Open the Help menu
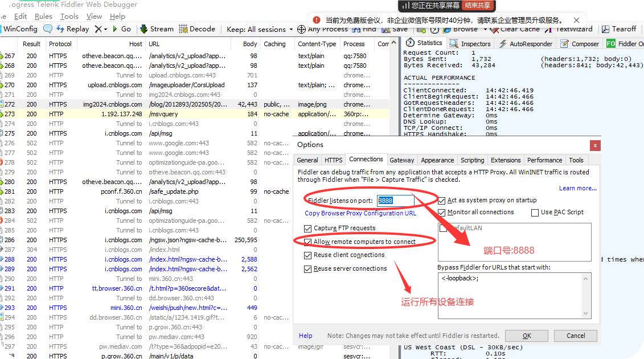Screen dimensions: 644x359 (x=117, y=17)
